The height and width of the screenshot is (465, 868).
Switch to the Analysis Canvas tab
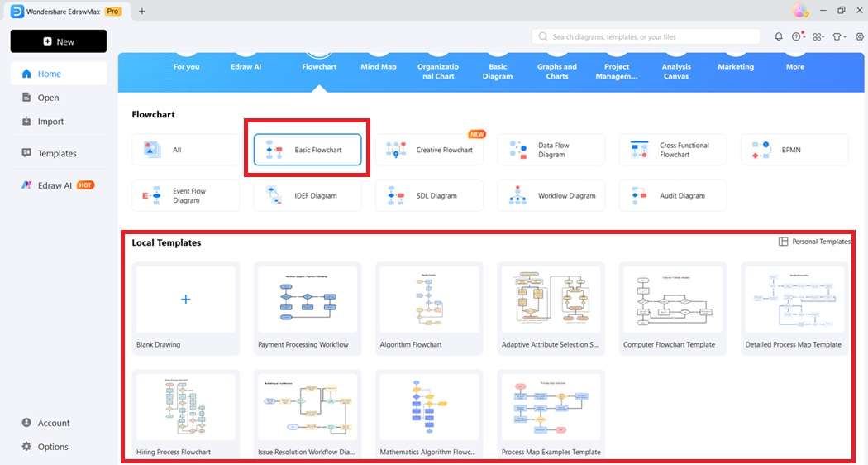click(x=676, y=71)
